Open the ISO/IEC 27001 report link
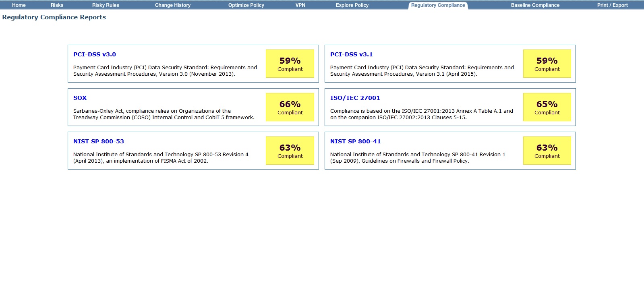 [355, 98]
